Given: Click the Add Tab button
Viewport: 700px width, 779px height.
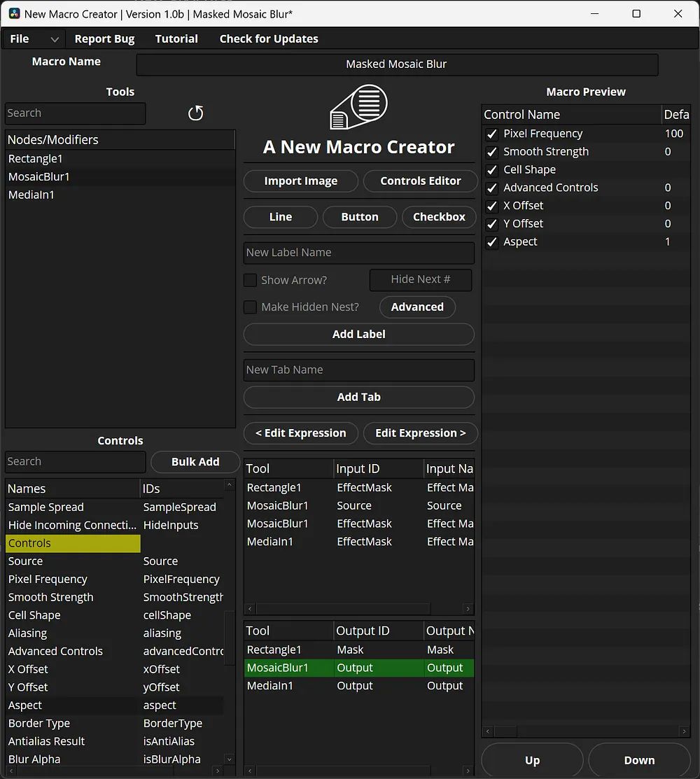Looking at the screenshot, I should tap(358, 398).
